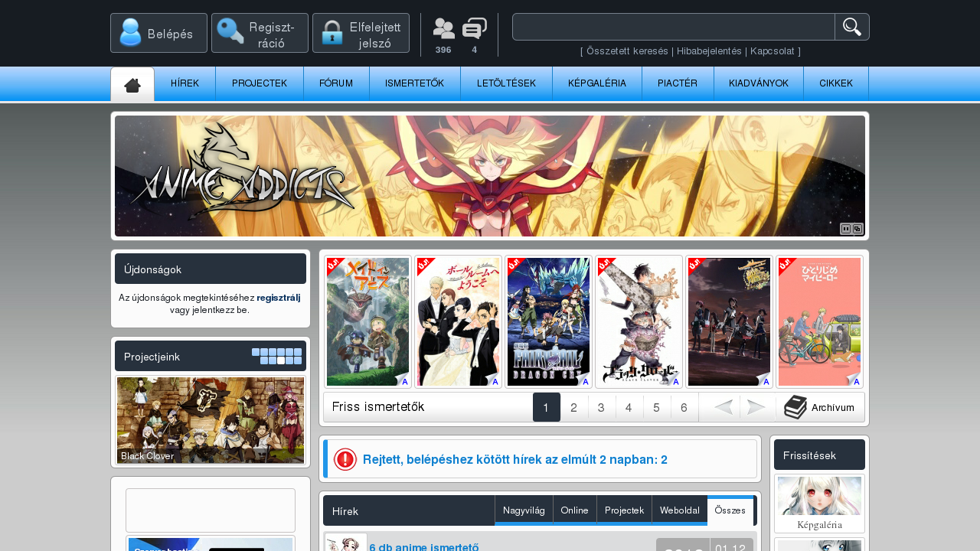980x551 pixels.
Task: Click the Elfelejtett jelszó padlock button
Action: tap(361, 33)
